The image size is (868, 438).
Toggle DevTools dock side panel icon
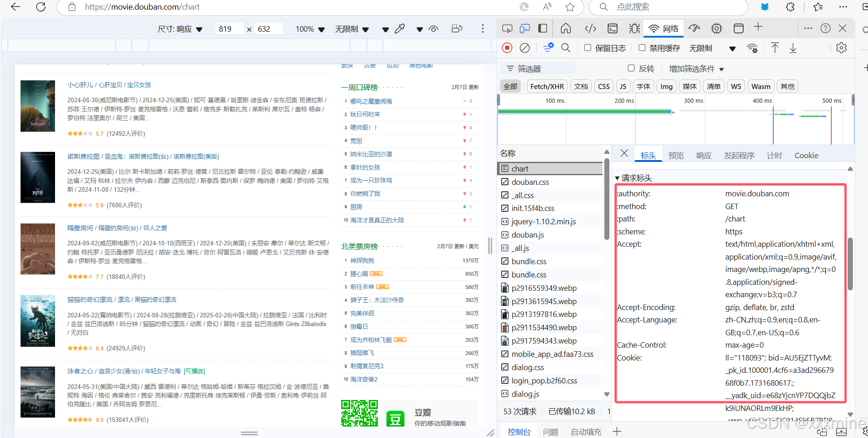tap(542, 28)
